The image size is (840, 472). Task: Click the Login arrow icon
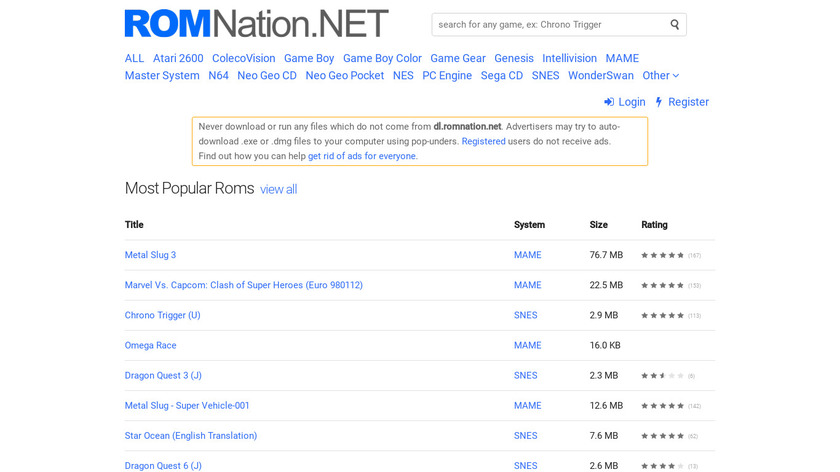click(609, 102)
